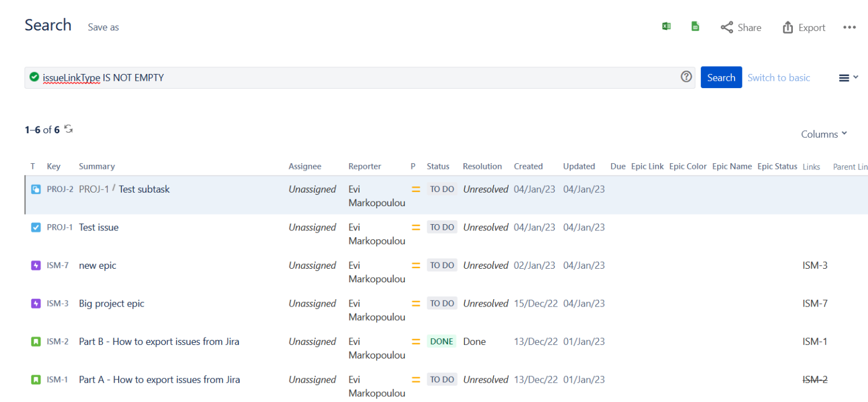Image resolution: width=868 pixels, height=402 pixels.
Task: Refresh the search results list
Action: coord(68,129)
